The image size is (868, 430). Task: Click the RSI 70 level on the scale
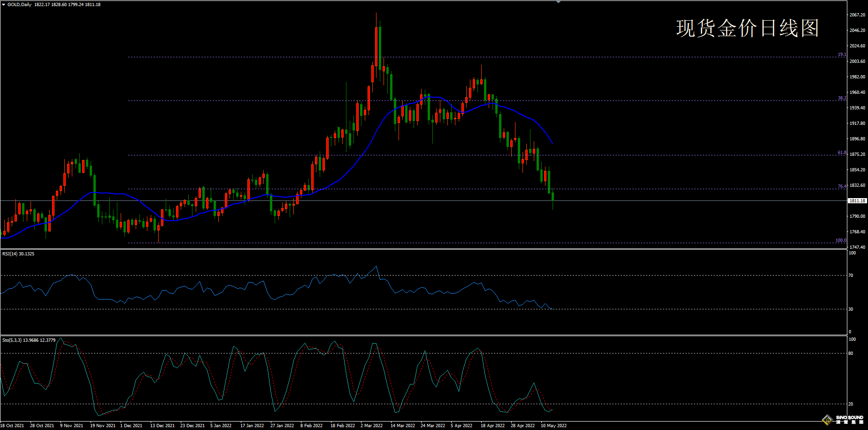coord(851,276)
